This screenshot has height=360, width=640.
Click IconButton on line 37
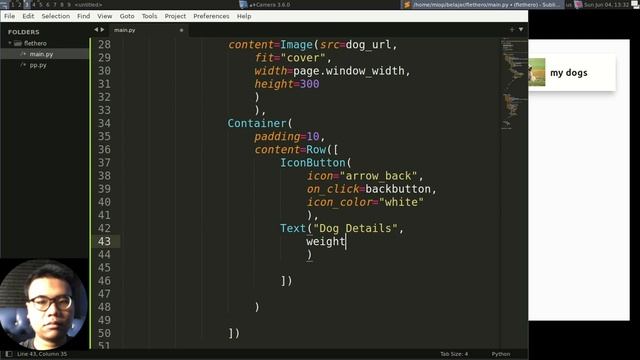click(313, 163)
